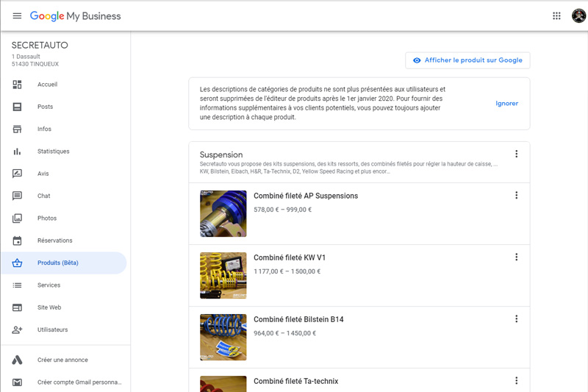
Task: Click price 964,00 € – 1 450,00 €
Action: pyautogui.click(x=285, y=333)
